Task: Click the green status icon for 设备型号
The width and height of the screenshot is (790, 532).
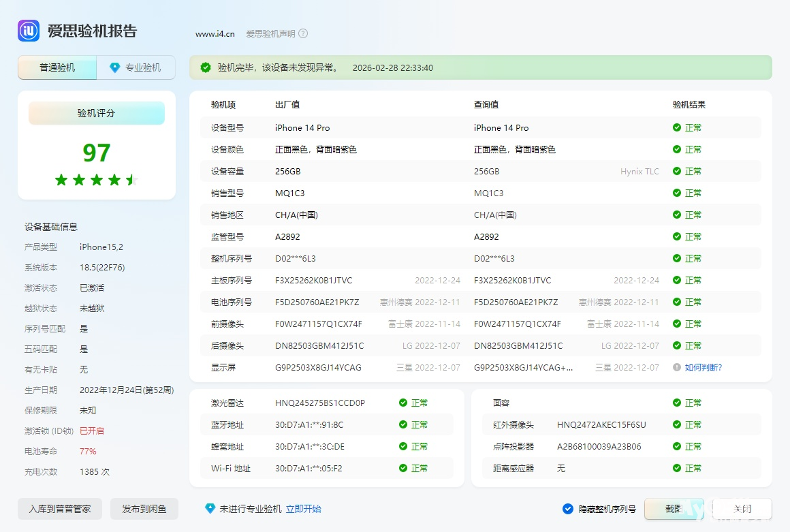Action: [676, 127]
